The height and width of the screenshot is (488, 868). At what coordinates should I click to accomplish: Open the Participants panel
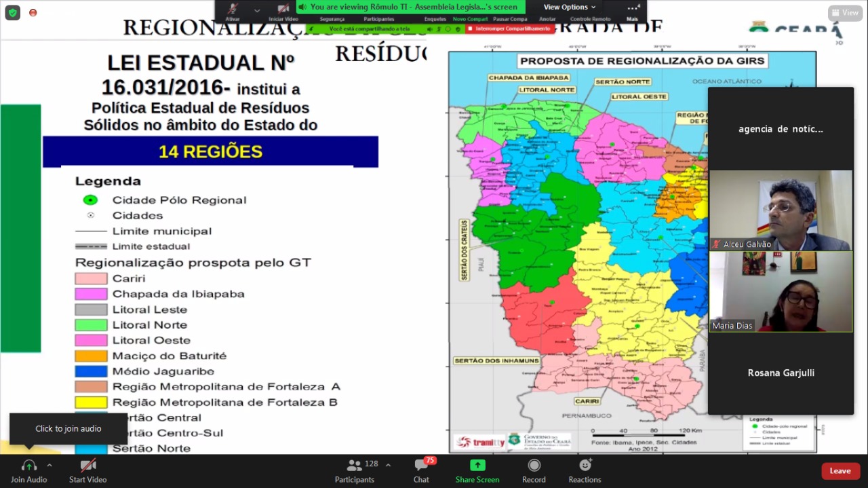click(x=354, y=470)
